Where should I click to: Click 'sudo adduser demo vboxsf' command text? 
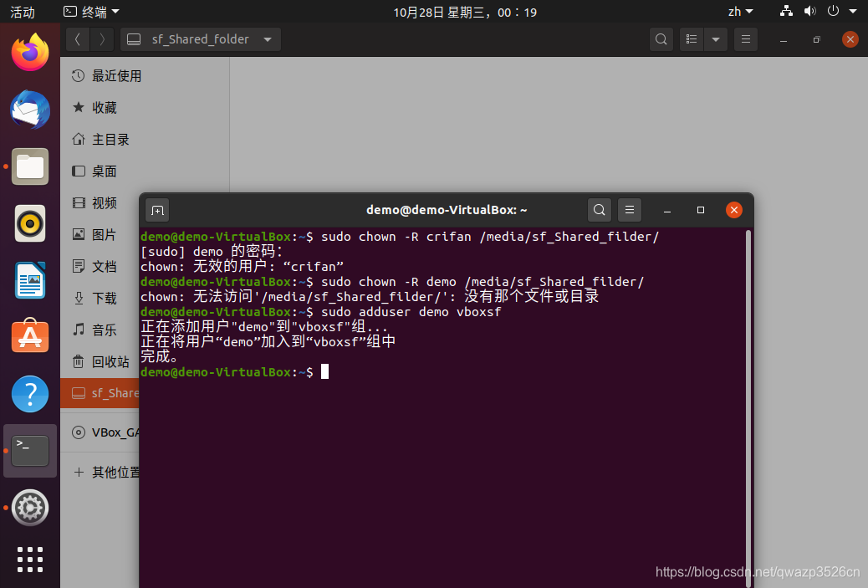[411, 312]
